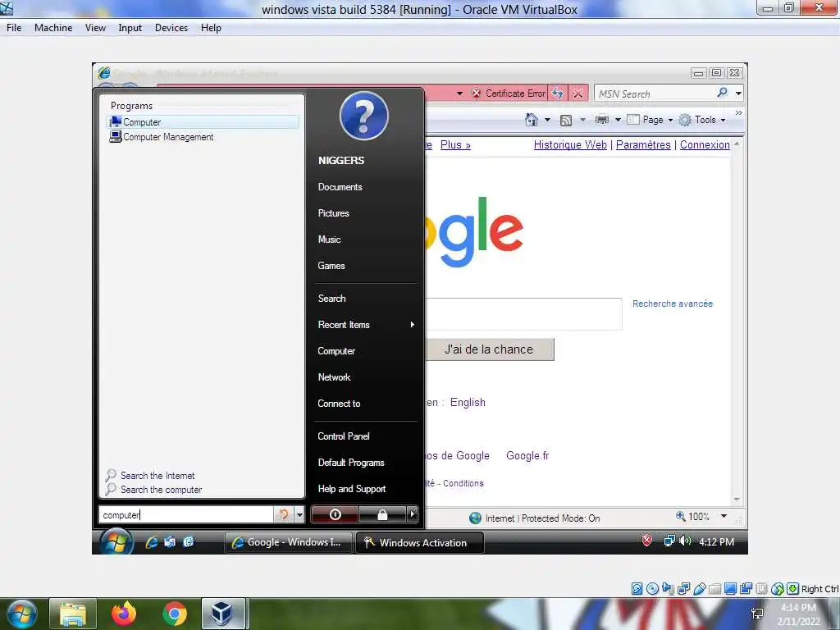The height and width of the screenshot is (630, 840).
Task: Open File Explorer on host taskbar
Action: 73,614
